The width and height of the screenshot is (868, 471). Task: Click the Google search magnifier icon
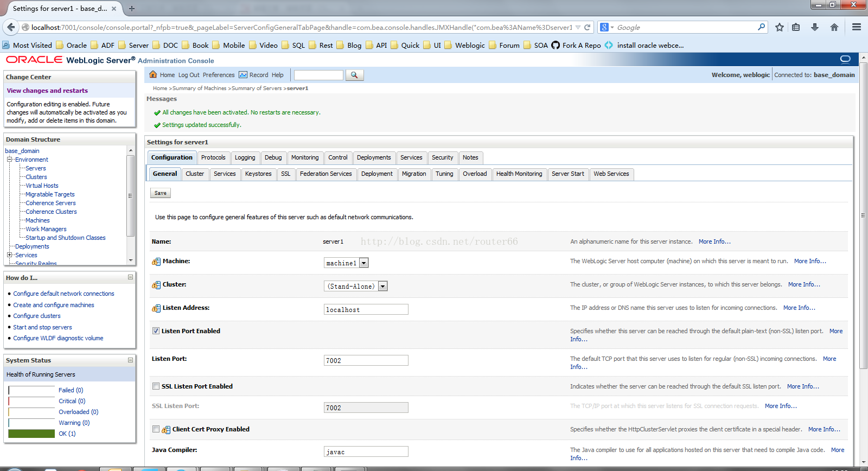[761, 27]
